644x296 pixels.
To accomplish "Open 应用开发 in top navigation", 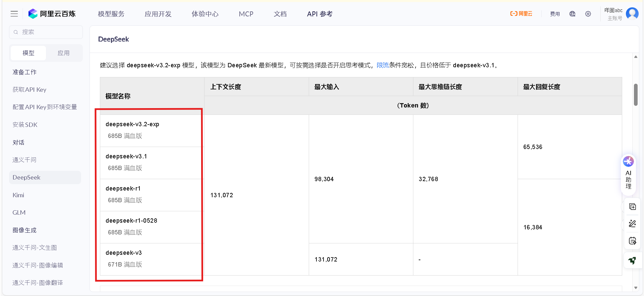I will pyautogui.click(x=158, y=14).
